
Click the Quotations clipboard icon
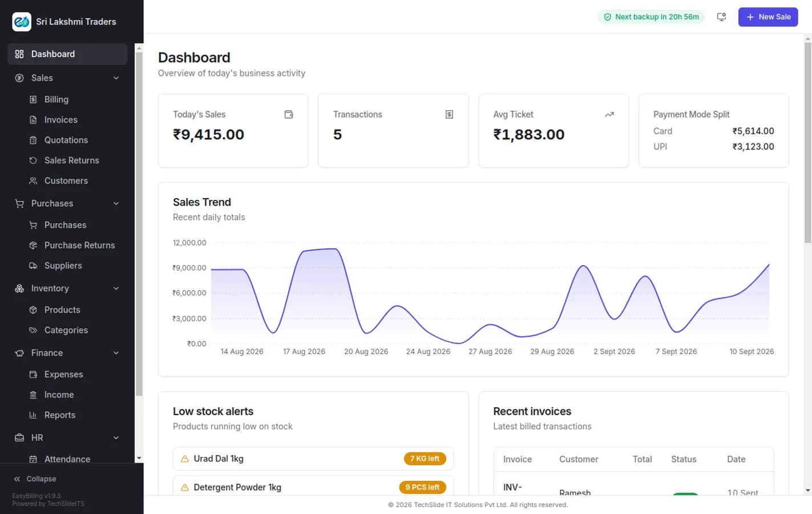pyautogui.click(x=33, y=140)
